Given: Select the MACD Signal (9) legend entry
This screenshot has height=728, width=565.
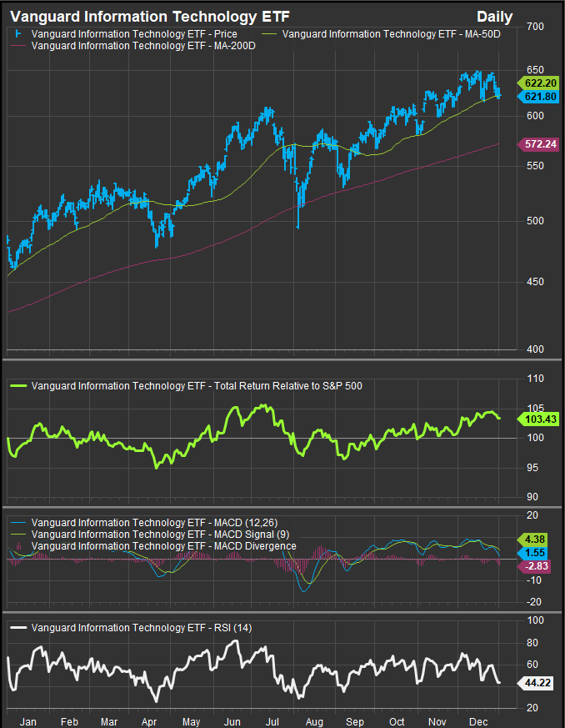Looking at the screenshot, I should click(x=161, y=535).
